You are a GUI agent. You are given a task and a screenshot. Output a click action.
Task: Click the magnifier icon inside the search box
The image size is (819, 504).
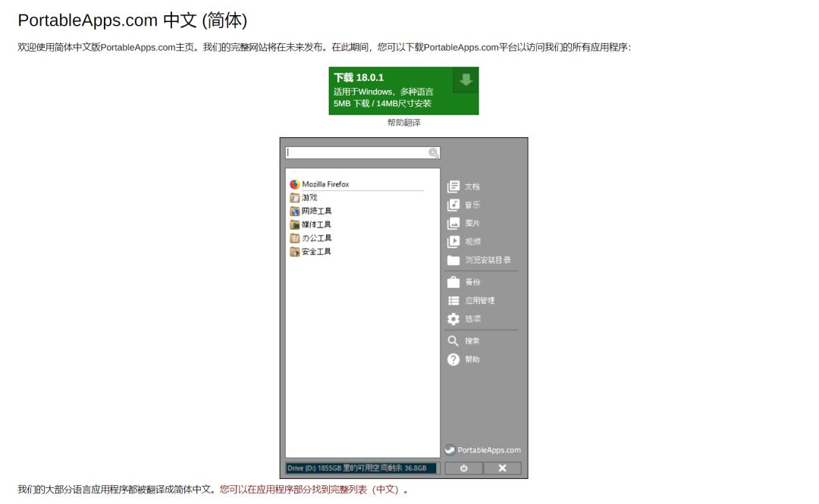pyautogui.click(x=434, y=152)
